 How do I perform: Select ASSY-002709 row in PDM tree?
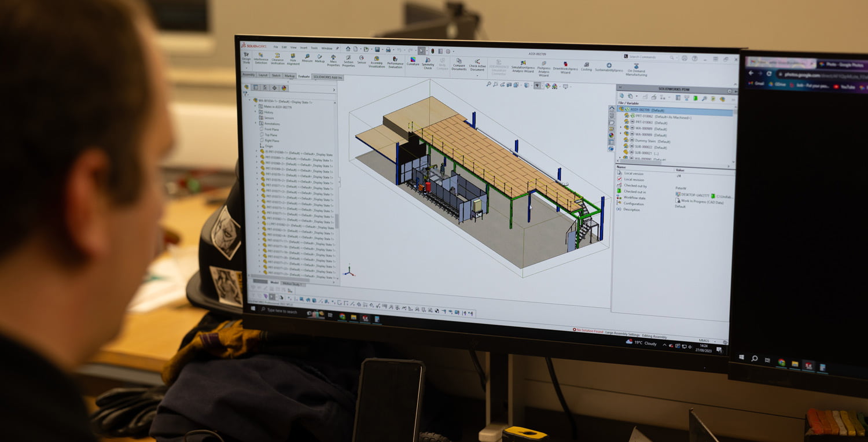(676, 110)
